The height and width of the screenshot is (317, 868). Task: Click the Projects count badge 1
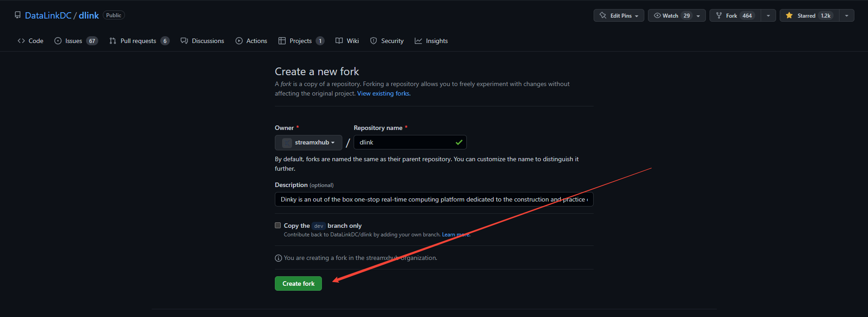coord(320,41)
